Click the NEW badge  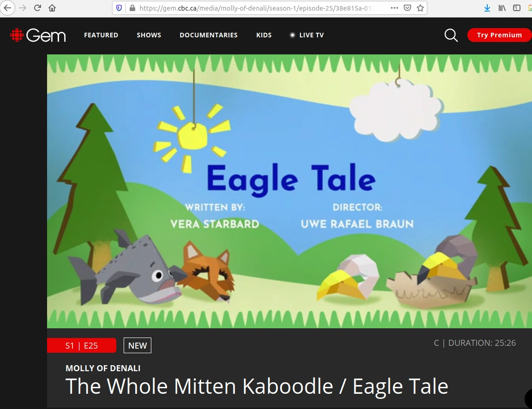pos(137,345)
